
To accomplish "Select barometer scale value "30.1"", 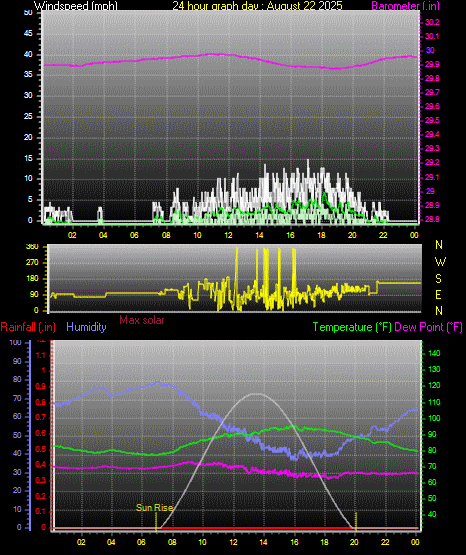I will pos(432,36).
